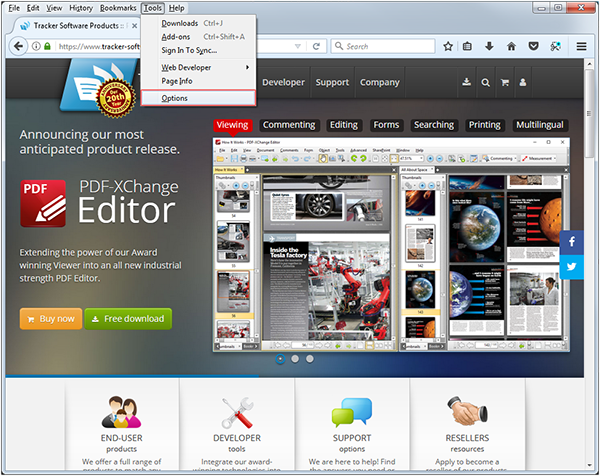The image size is (600, 476).
Task: Choose Sign In To Sync menu entry
Action: pyautogui.click(x=198, y=50)
